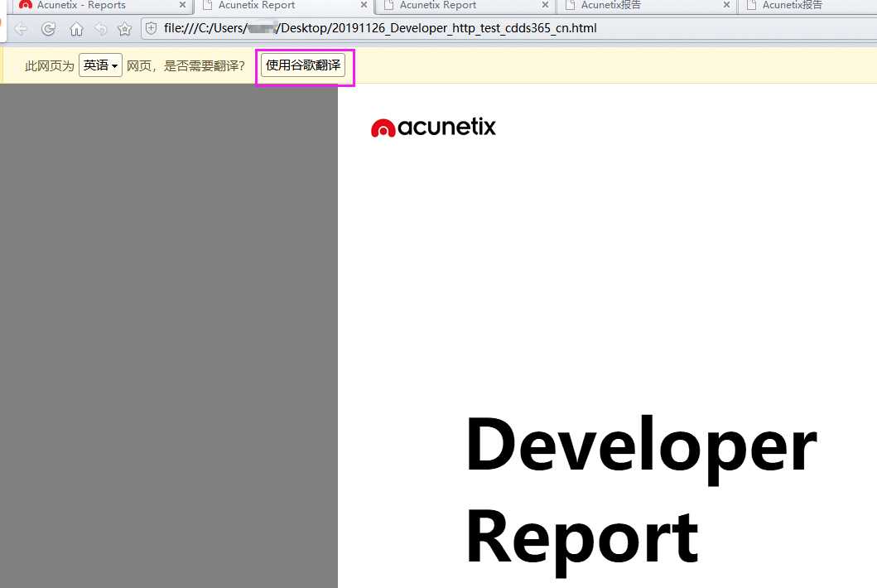Switch to the first Acunetix报告 tab
The height and width of the screenshot is (588, 877).
[611, 5]
